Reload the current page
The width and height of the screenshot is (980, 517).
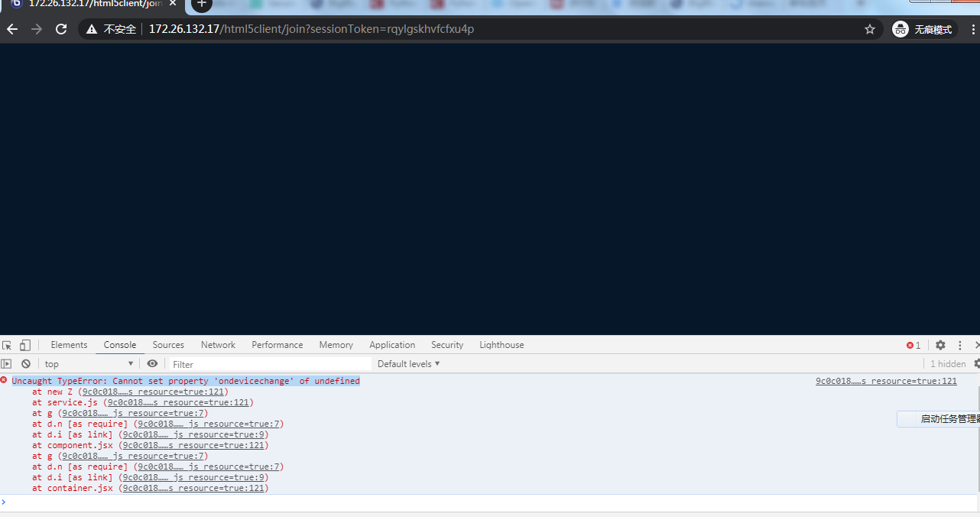coord(60,29)
